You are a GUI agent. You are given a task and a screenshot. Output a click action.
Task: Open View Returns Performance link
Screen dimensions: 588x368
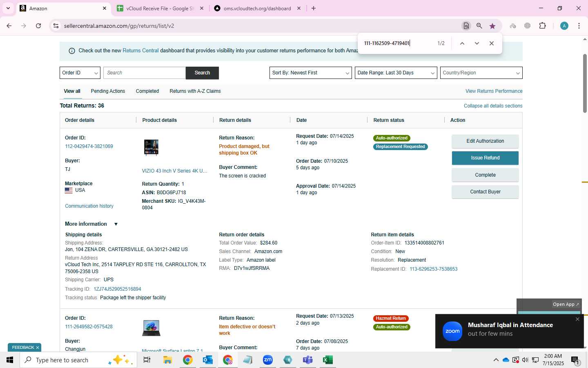pos(494,91)
